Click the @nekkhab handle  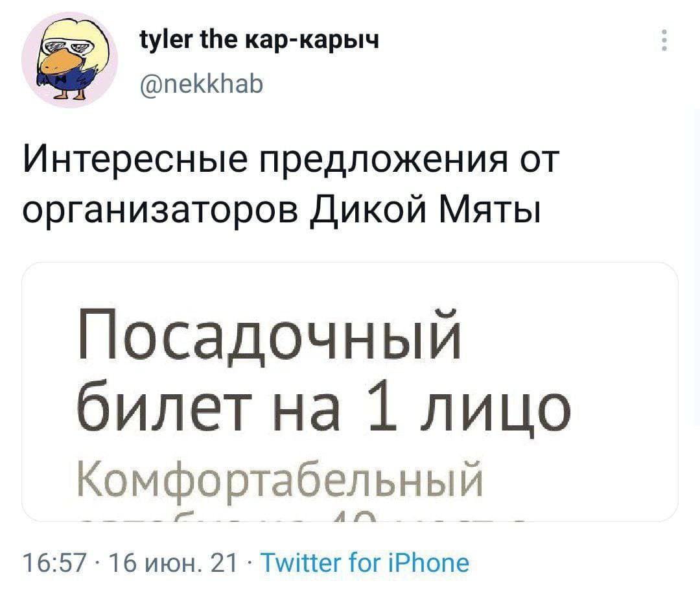202,85
